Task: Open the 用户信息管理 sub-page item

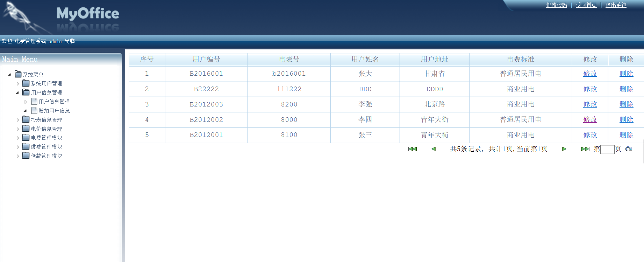Action: tap(54, 102)
